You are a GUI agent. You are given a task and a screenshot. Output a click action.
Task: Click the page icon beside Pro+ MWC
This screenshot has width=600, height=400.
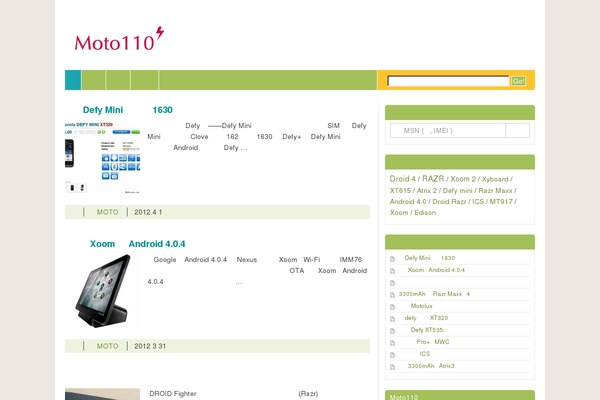coord(392,343)
